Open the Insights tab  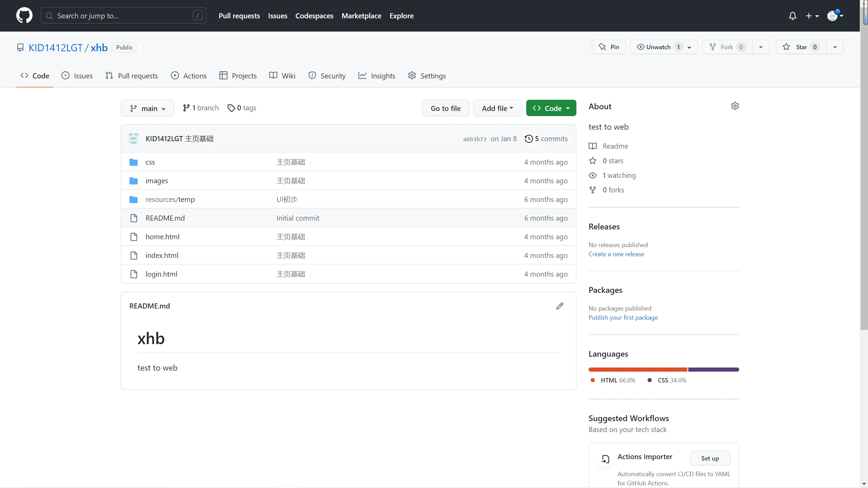coord(377,76)
